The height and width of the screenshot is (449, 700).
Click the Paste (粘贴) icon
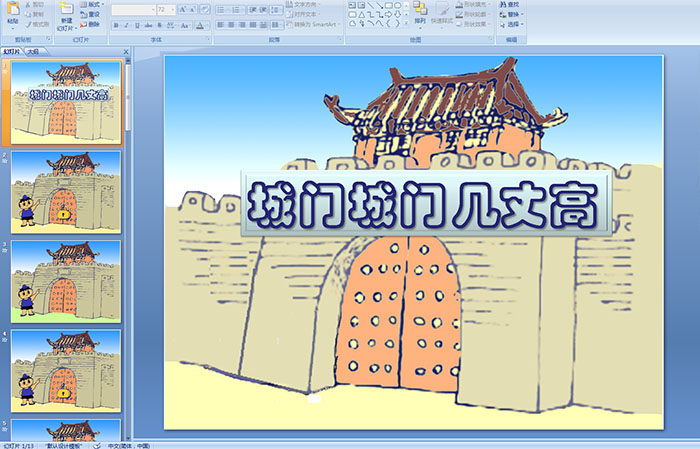pos(13,9)
